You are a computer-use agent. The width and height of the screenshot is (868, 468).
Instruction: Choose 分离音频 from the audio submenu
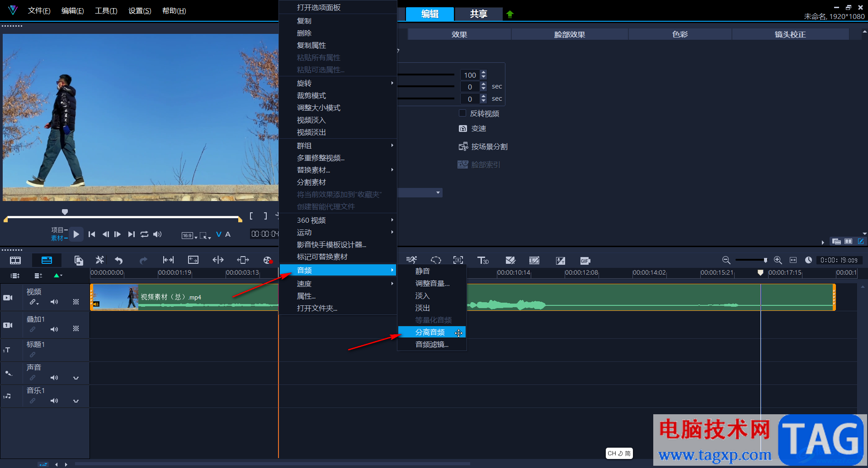tap(432, 332)
